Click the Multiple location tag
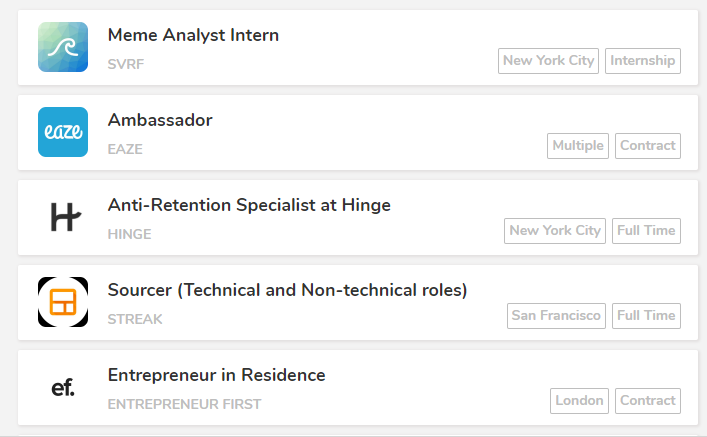This screenshot has height=437, width=707. point(578,145)
